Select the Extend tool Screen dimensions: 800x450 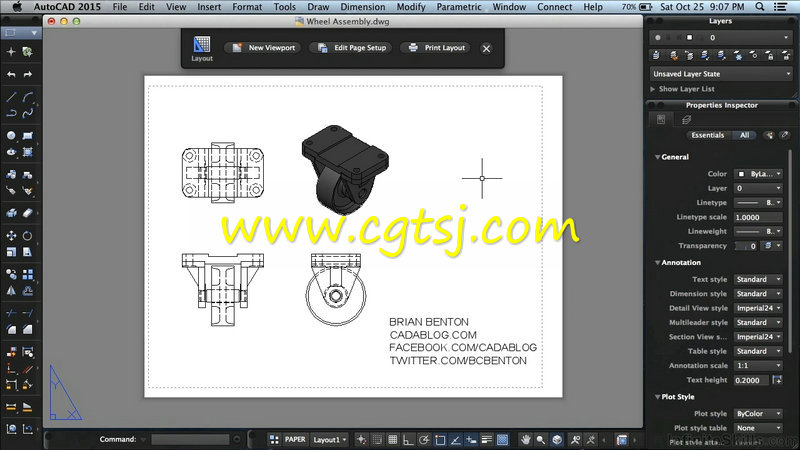28,313
